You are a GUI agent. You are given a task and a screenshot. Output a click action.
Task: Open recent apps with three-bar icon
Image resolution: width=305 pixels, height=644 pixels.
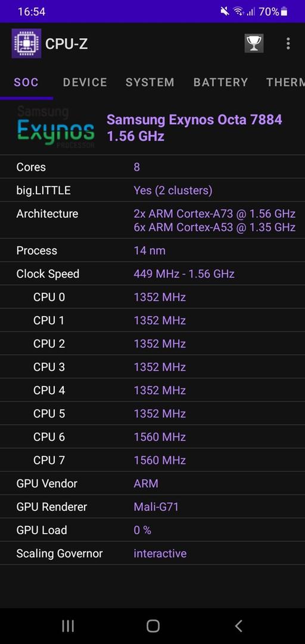pos(68,626)
